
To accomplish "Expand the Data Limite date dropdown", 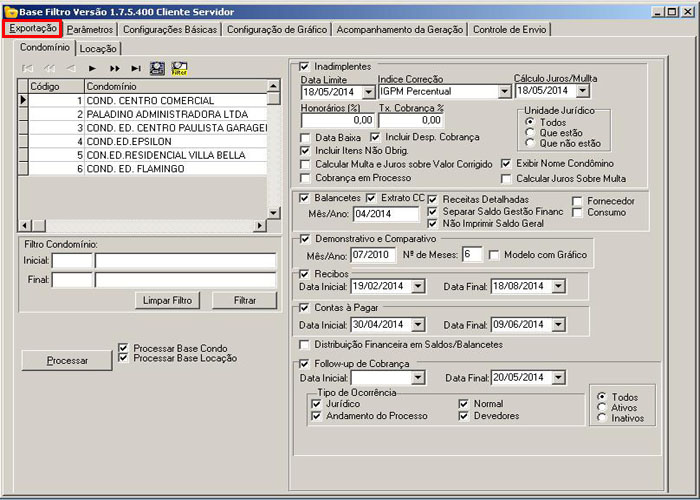I will pyautogui.click(x=367, y=92).
